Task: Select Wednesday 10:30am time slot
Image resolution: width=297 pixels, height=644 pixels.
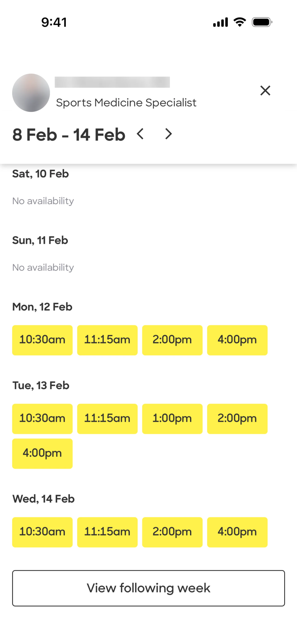Action: (42, 532)
